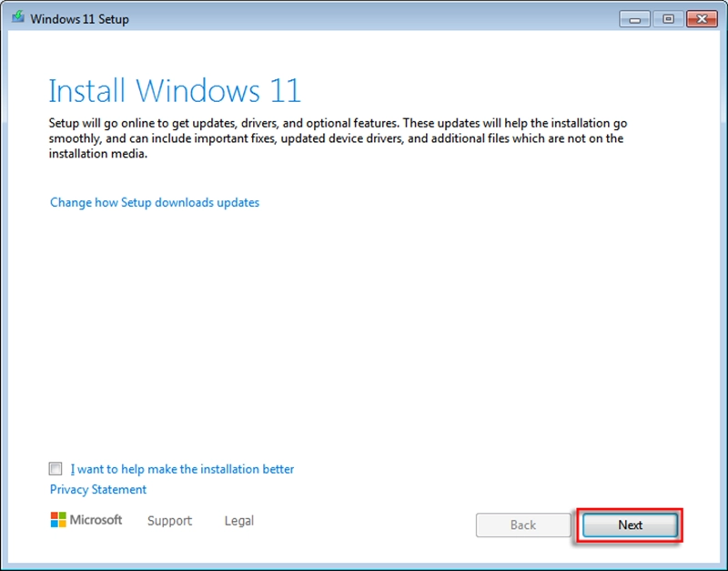Open the Support link
Viewport: 728px width, 571px height.
[x=169, y=520]
